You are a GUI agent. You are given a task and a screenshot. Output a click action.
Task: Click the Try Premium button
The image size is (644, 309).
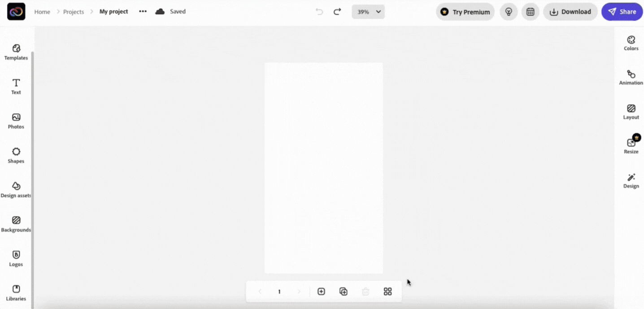(465, 12)
